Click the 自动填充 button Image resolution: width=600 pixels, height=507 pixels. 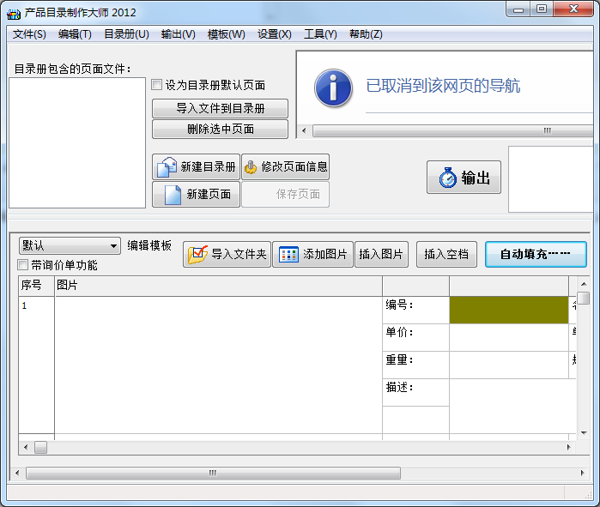535,254
